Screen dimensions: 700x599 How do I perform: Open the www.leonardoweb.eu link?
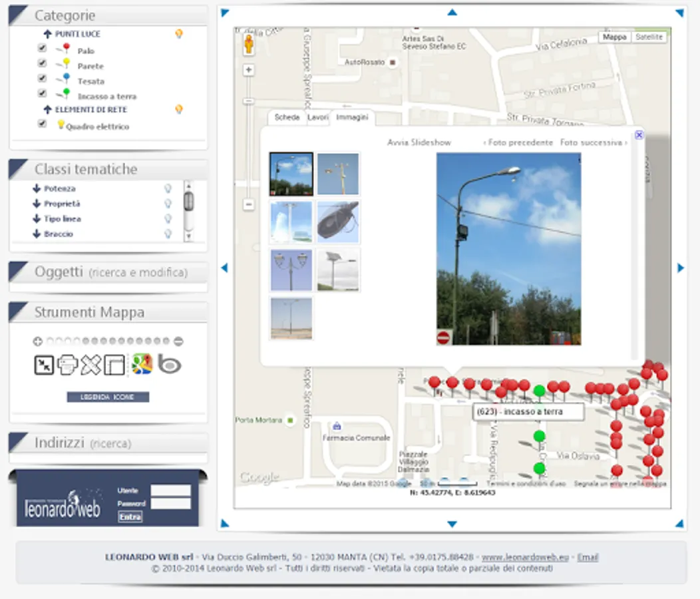click(x=525, y=557)
